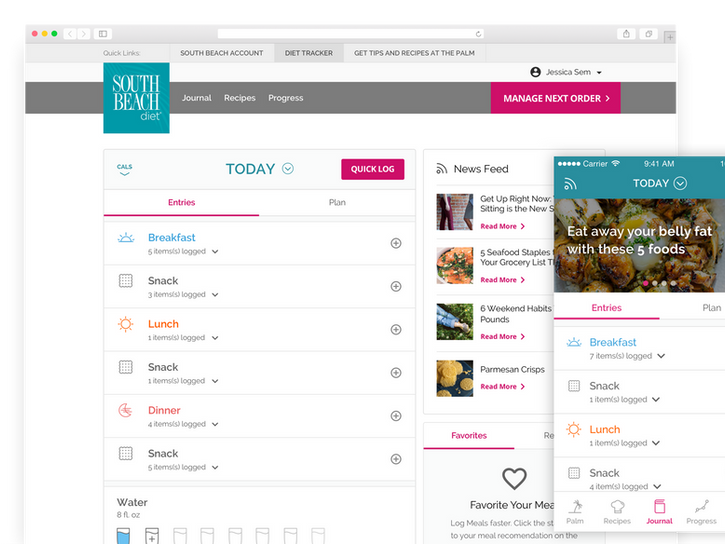
Task: Open Recipes in the main navigation
Action: [x=240, y=98]
